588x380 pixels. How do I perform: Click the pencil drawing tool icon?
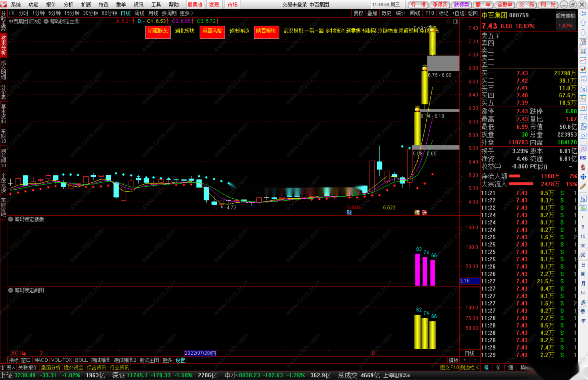click(x=583, y=186)
